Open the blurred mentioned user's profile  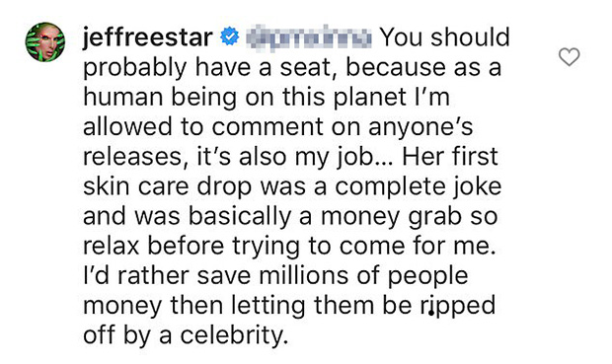point(309,37)
